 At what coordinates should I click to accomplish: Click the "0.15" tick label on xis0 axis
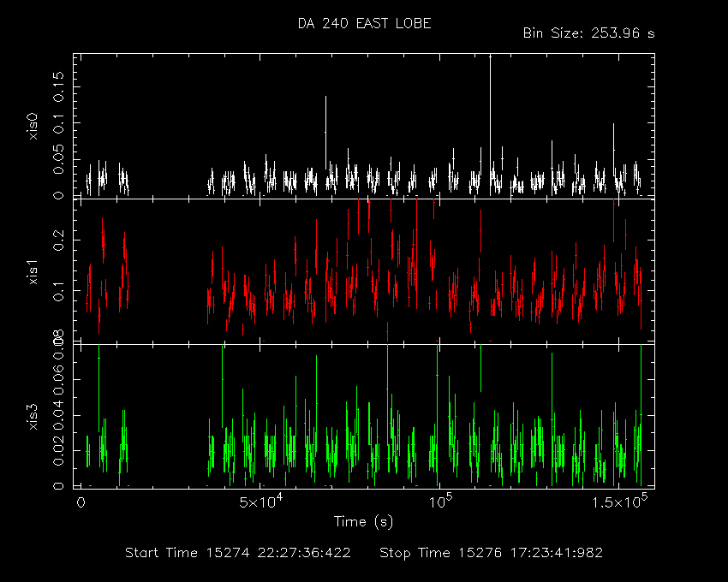(58, 86)
